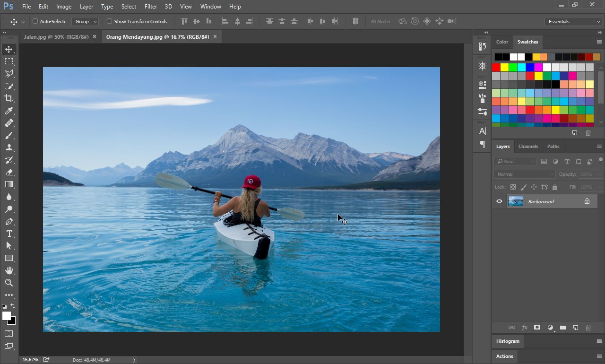Image resolution: width=605 pixels, height=364 pixels.
Task: Toggle the layer filtering switch
Action: click(x=600, y=160)
